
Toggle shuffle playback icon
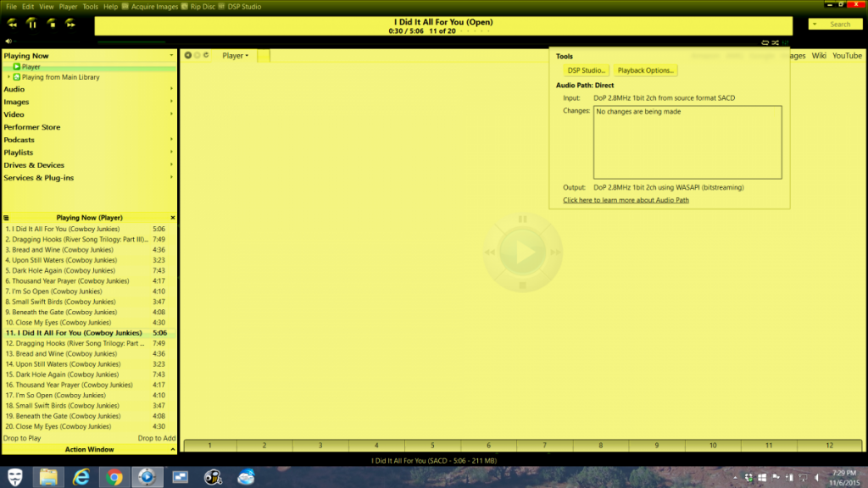pyautogui.click(x=775, y=42)
